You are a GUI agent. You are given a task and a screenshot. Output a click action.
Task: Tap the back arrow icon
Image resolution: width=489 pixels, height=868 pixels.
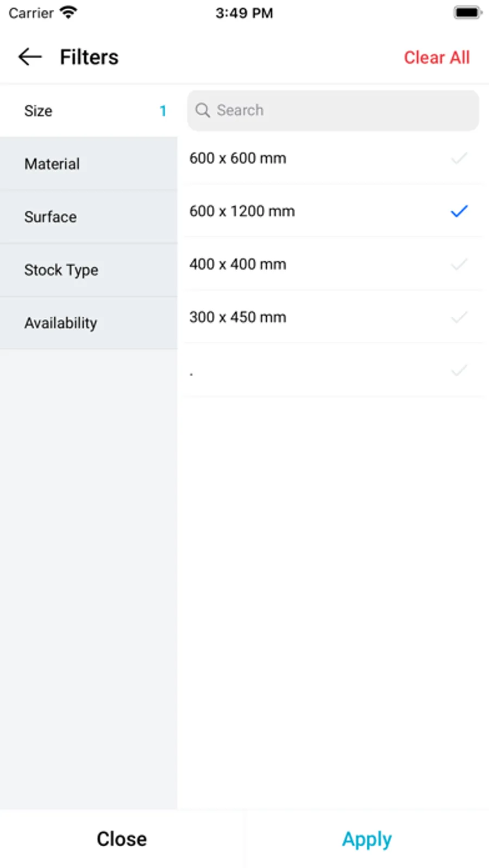(x=30, y=56)
